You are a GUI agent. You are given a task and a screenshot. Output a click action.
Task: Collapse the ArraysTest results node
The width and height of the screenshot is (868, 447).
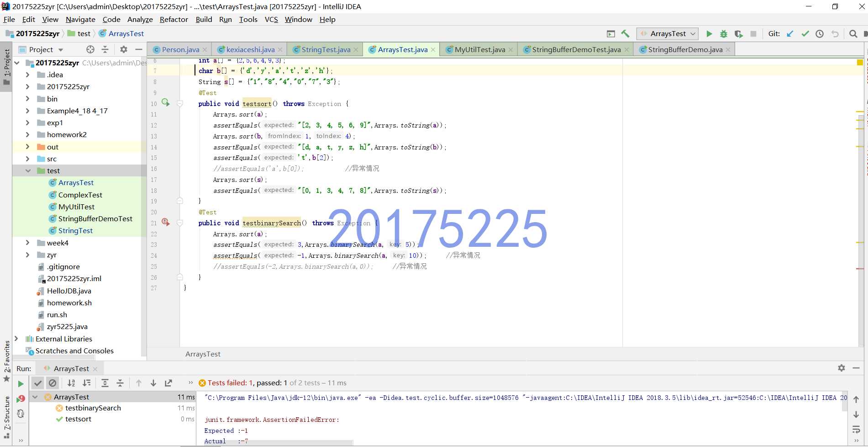coord(35,397)
